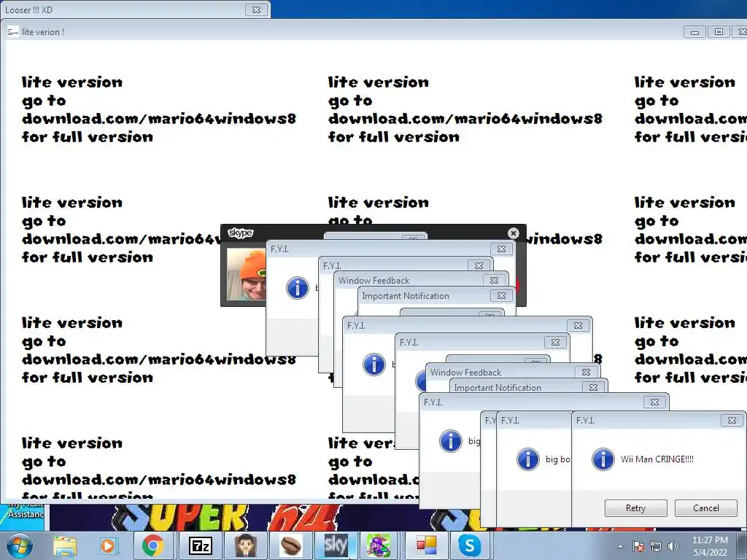Close the F.Y.I. dialog overlapping the Skype photo
The width and height of the screenshot is (747, 560).
[501, 249]
